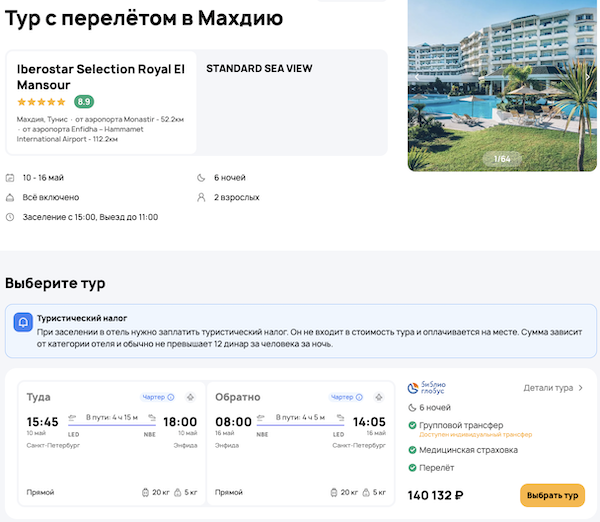
Task: Click the meal icon next to Всё включено
Action: (x=10, y=197)
